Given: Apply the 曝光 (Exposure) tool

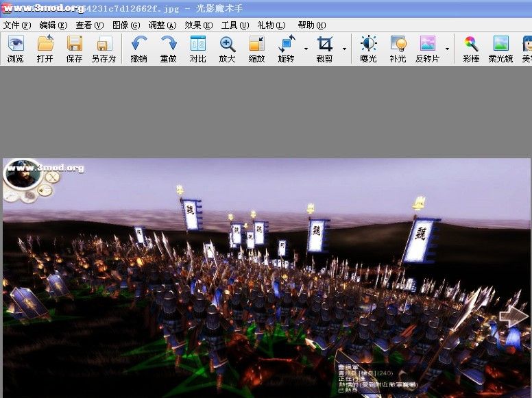Looking at the screenshot, I should click(368, 49).
